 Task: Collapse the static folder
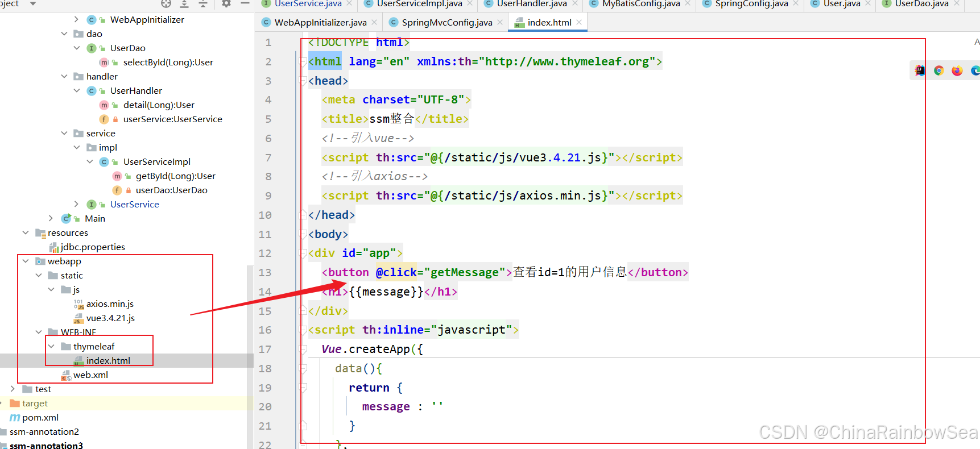(39, 275)
